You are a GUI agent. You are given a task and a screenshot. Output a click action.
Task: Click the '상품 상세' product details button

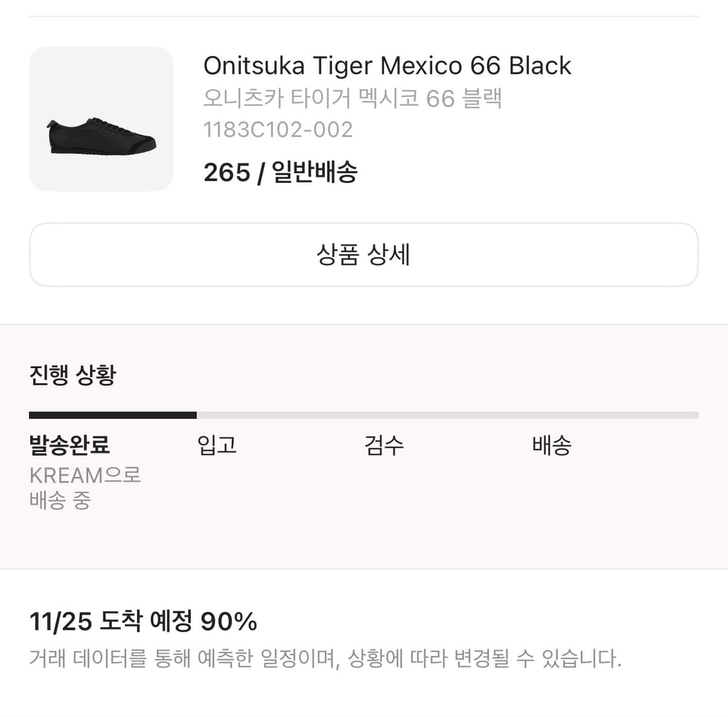tap(364, 255)
